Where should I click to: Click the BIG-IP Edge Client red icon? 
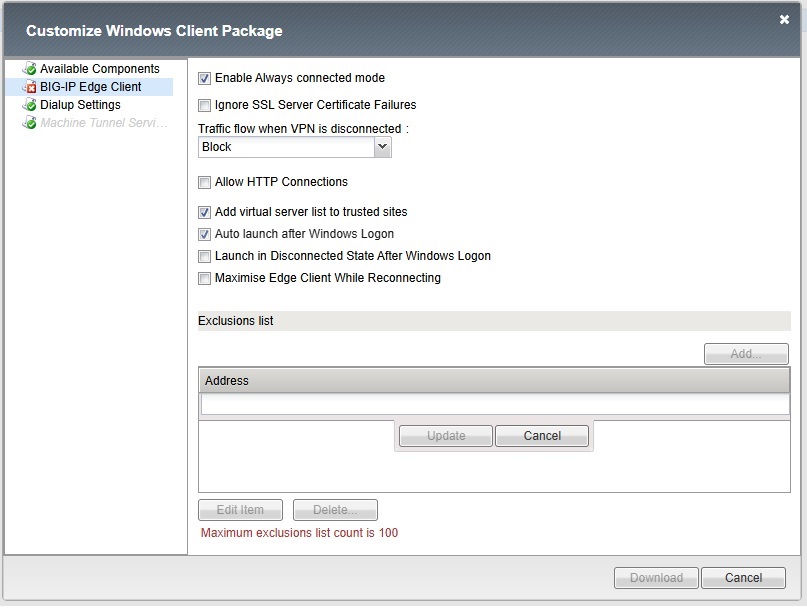[x=30, y=87]
